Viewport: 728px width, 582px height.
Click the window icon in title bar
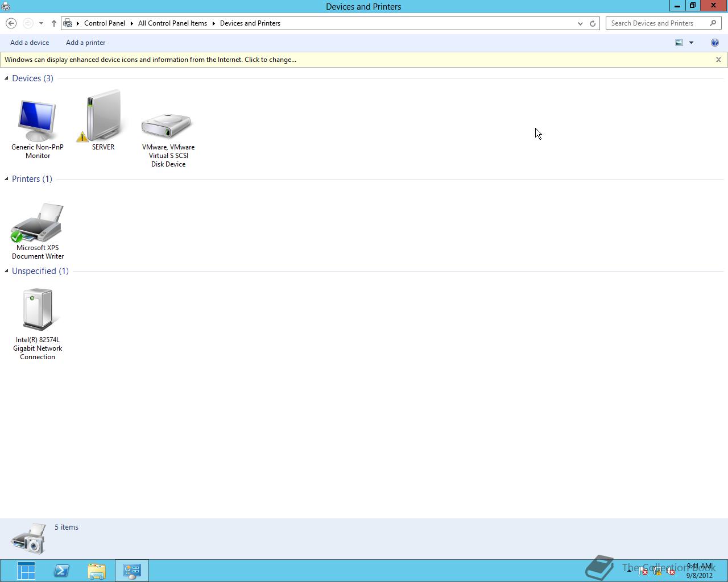6,6
